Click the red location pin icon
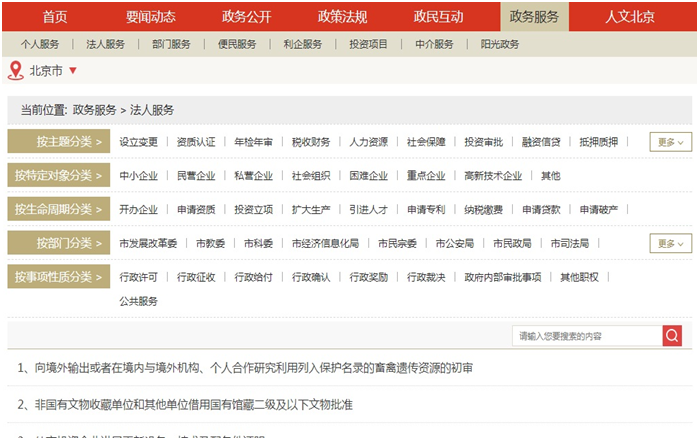This screenshot has height=440, width=699. [15, 71]
